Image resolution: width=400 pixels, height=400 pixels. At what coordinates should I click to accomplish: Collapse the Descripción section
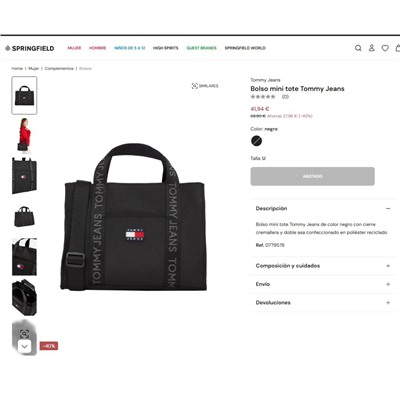pyautogui.click(x=388, y=208)
